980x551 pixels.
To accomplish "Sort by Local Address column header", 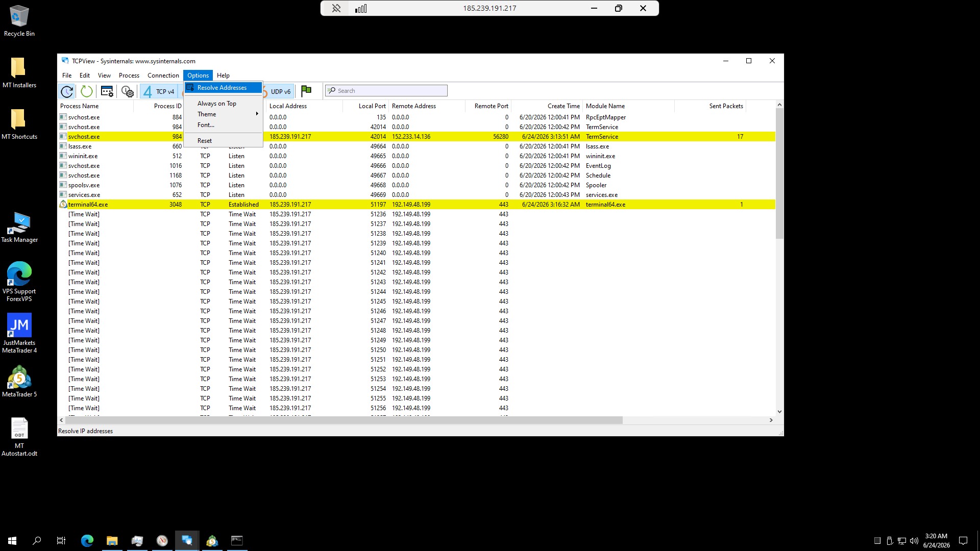I will (304, 106).
